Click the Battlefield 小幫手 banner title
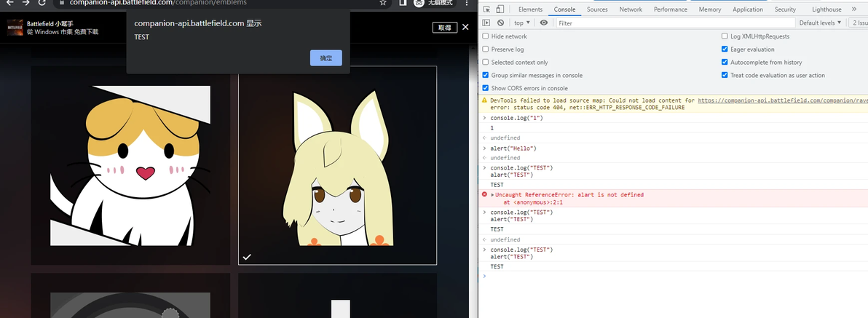The height and width of the screenshot is (318, 868). (50, 24)
